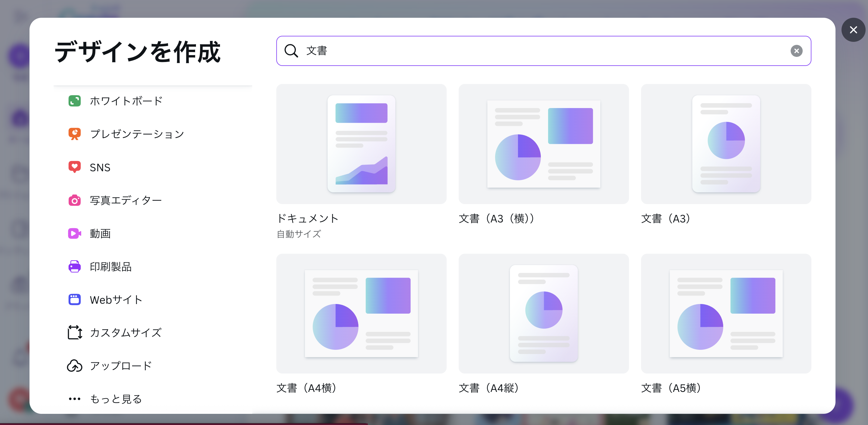Screen dimensions: 868x425
Task: Click the upload (アップロード) cloud icon
Action: 74,365
